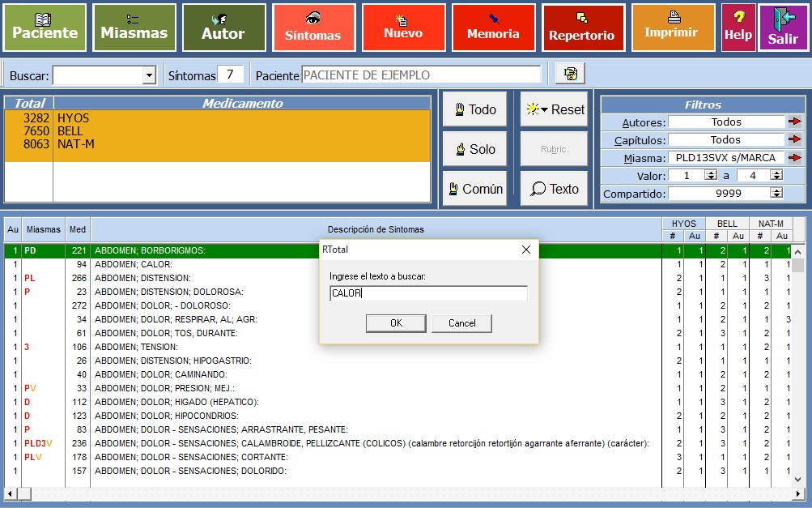
Task: Click the Medicamento column header
Action: tap(242, 103)
